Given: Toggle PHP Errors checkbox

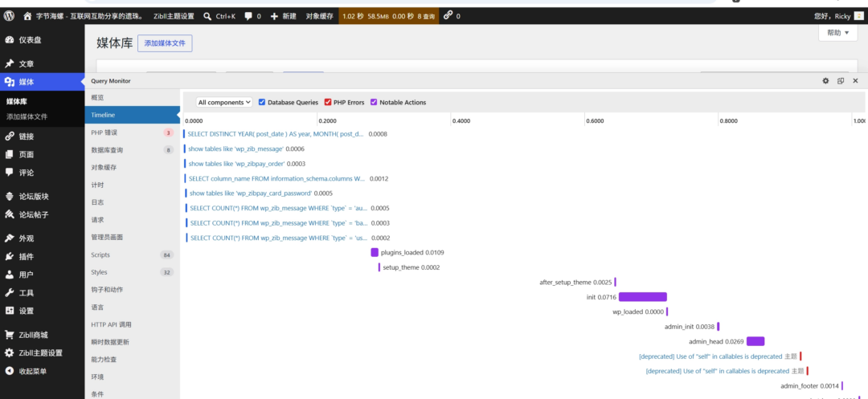Looking at the screenshot, I should point(328,102).
